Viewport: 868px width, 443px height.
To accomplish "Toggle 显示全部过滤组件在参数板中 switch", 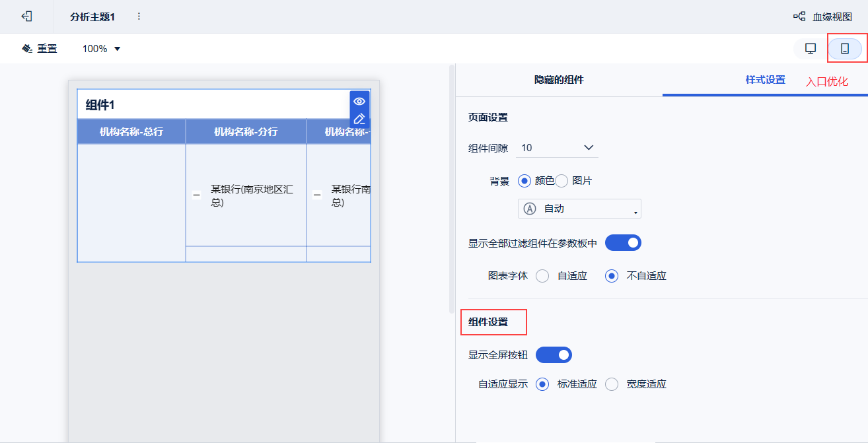I will [x=623, y=243].
